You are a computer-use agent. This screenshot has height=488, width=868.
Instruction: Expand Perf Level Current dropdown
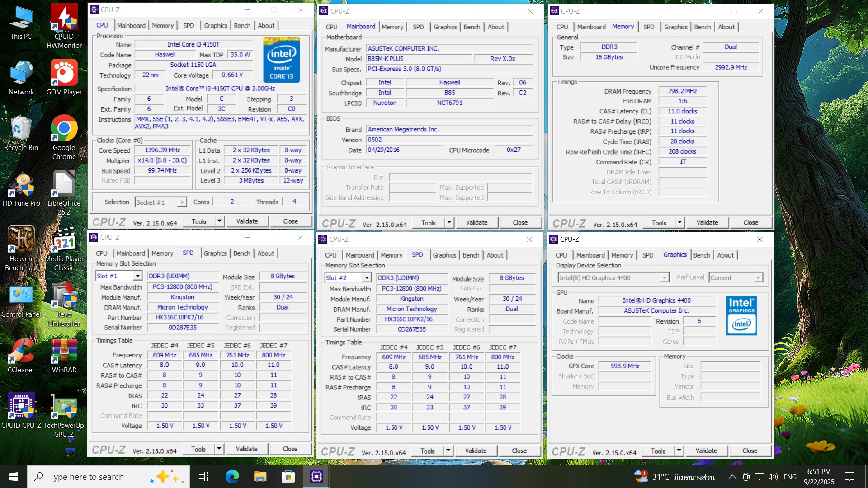click(758, 278)
